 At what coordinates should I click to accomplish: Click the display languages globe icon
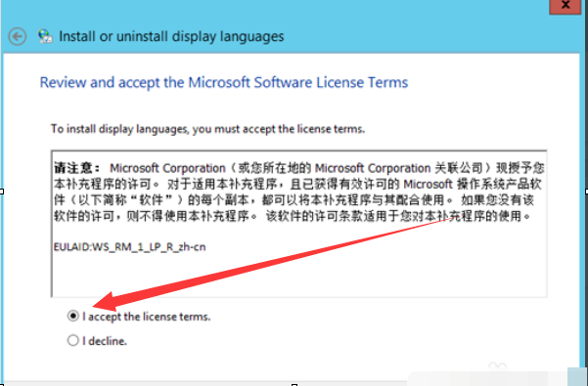coord(45,36)
